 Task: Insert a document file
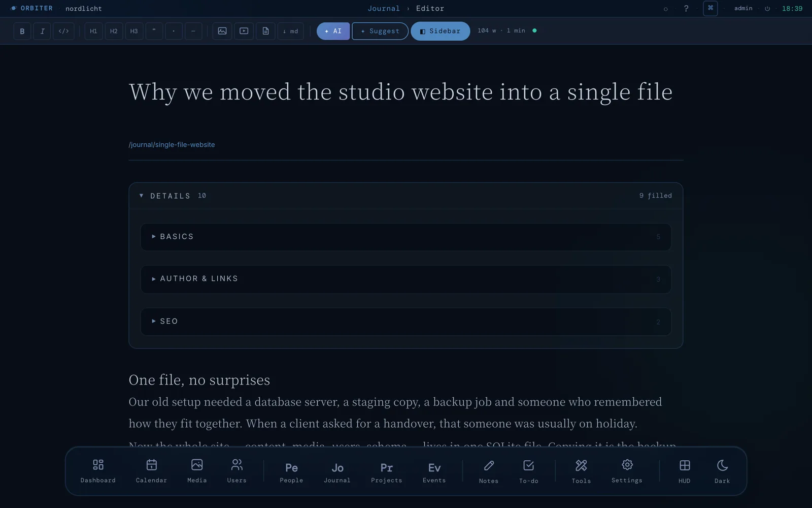click(x=265, y=31)
